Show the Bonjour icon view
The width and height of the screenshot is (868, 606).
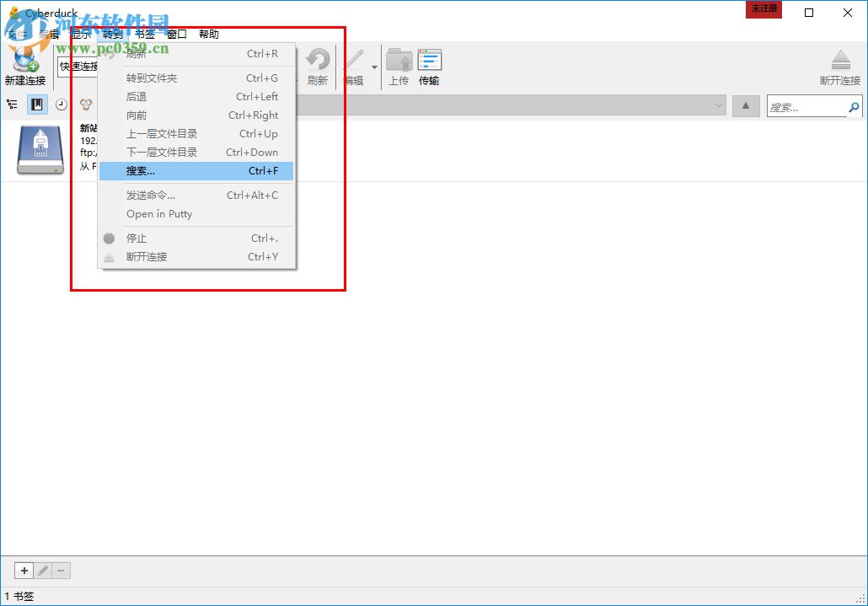86,104
